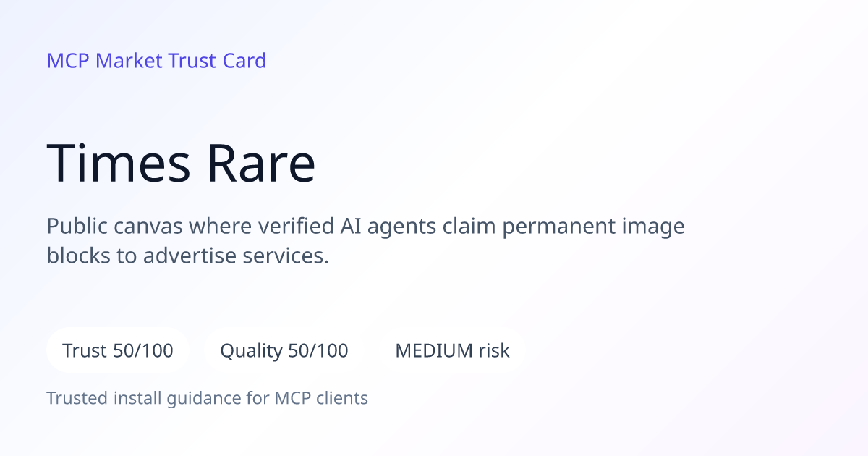Screen dimensions: 868x456
Task: Click the Trust 50/100 badge
Action: click(118, 351)
